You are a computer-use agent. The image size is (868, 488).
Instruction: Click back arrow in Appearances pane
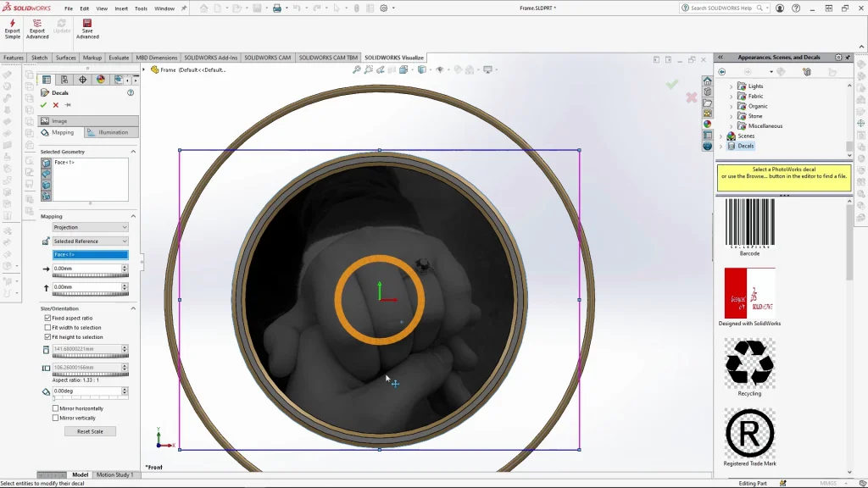(x=722, y=72)
